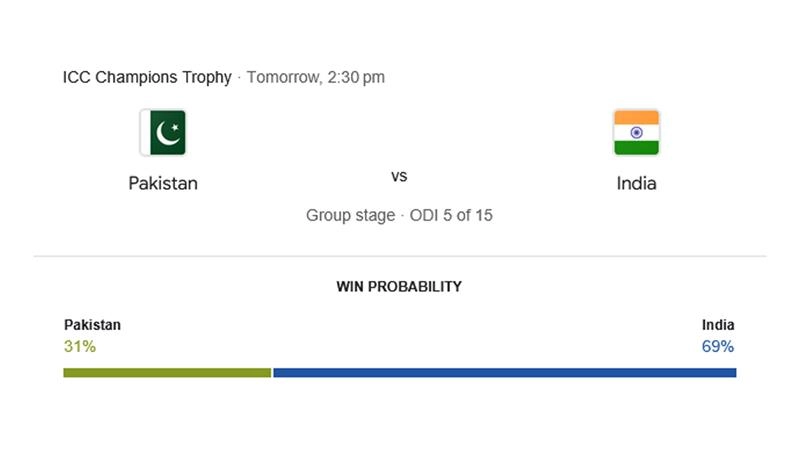This screenshot has height=450, width=800.
Task: Click the WIN PROBABILITY heading
Action: (x=399, y=286)
